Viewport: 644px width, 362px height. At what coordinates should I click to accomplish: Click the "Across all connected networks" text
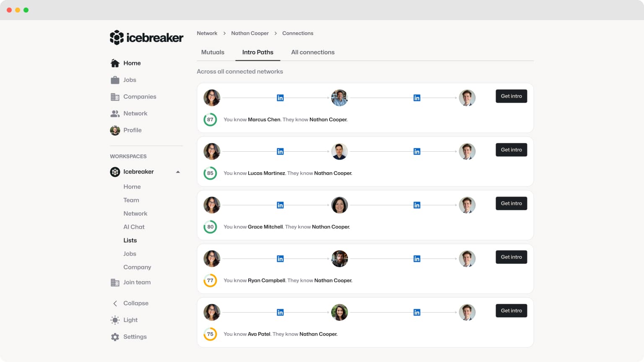tap(240, 72)
